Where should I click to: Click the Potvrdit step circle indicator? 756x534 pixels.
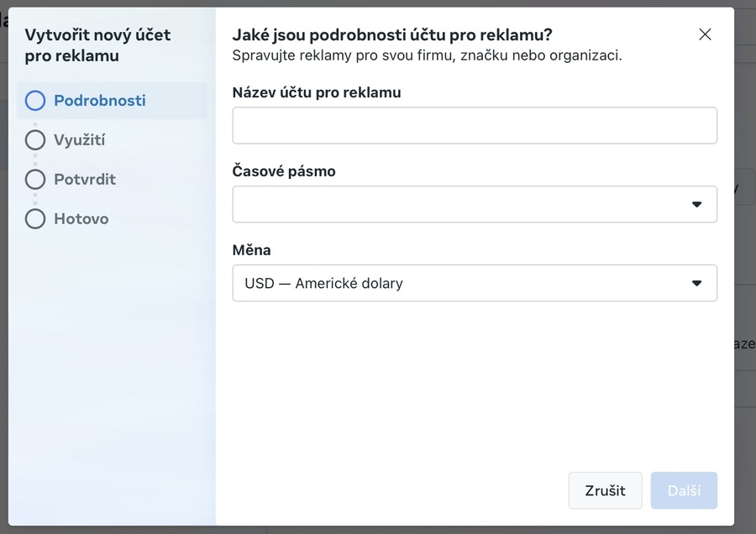point(35,179)
